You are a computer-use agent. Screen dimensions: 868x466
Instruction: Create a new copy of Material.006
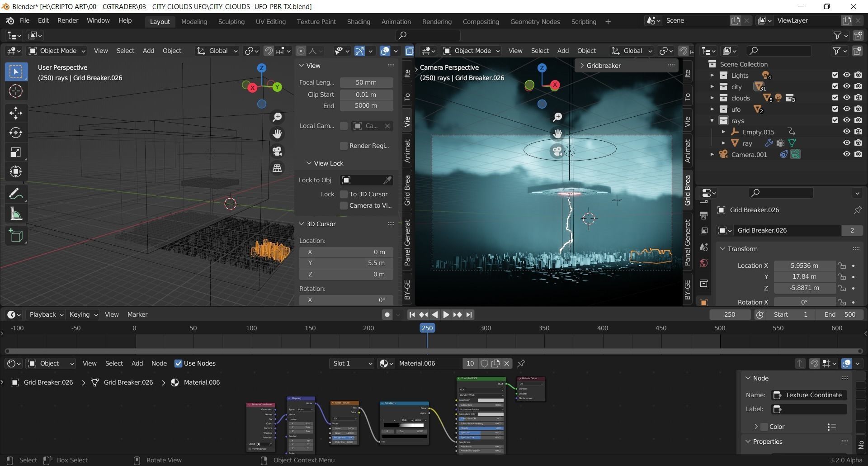tap(496, 363)
